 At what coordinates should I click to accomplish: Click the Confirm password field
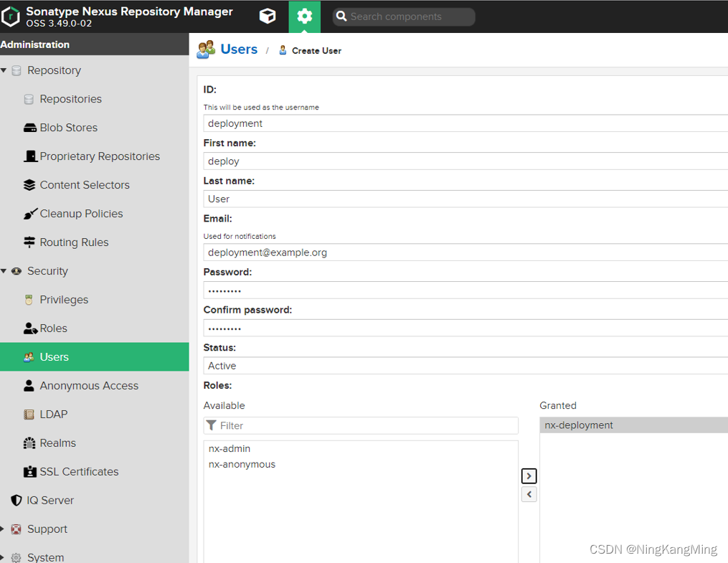point(465,328)
